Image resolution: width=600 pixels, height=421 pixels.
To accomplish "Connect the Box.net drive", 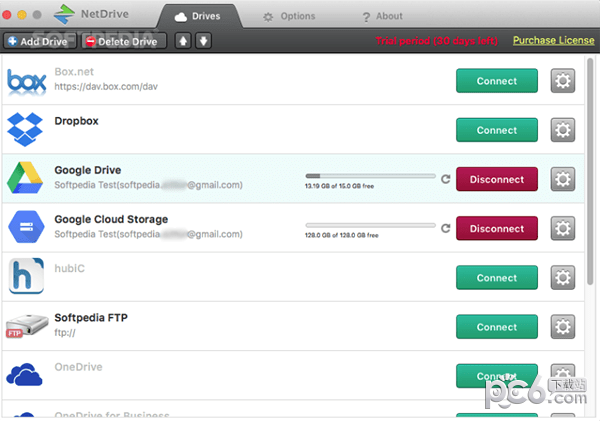I will pyautogui.click(x=497, y=81).
